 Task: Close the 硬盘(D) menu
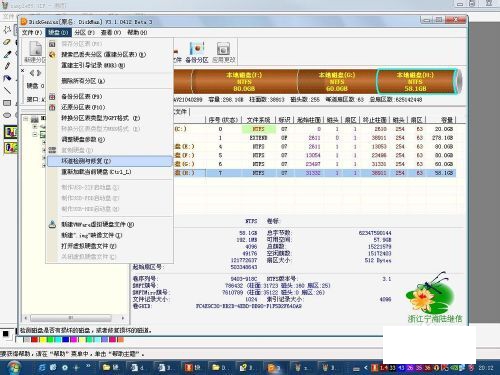pos(58,32)
